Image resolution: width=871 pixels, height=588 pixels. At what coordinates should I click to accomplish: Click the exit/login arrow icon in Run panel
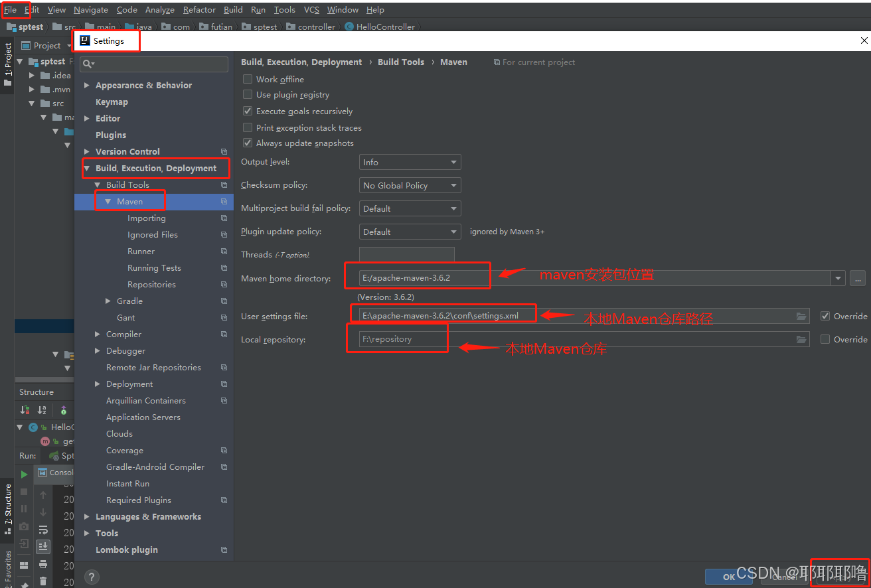(24, 544)
